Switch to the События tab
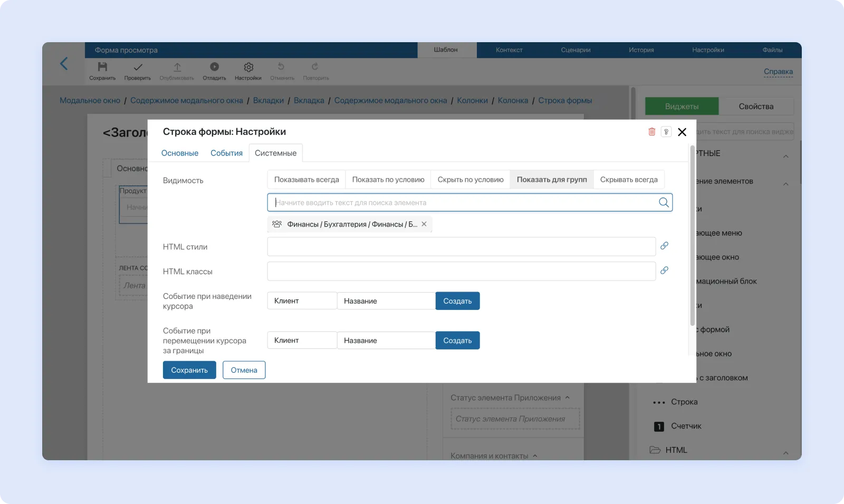 click(x=226, y=153)
